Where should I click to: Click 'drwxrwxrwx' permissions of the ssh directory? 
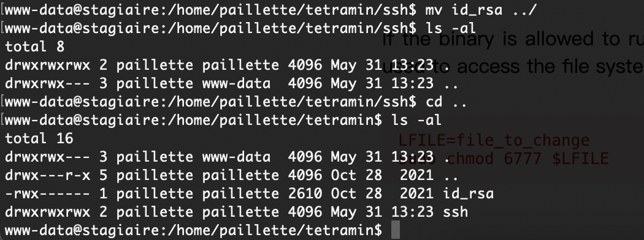point(47,212)
